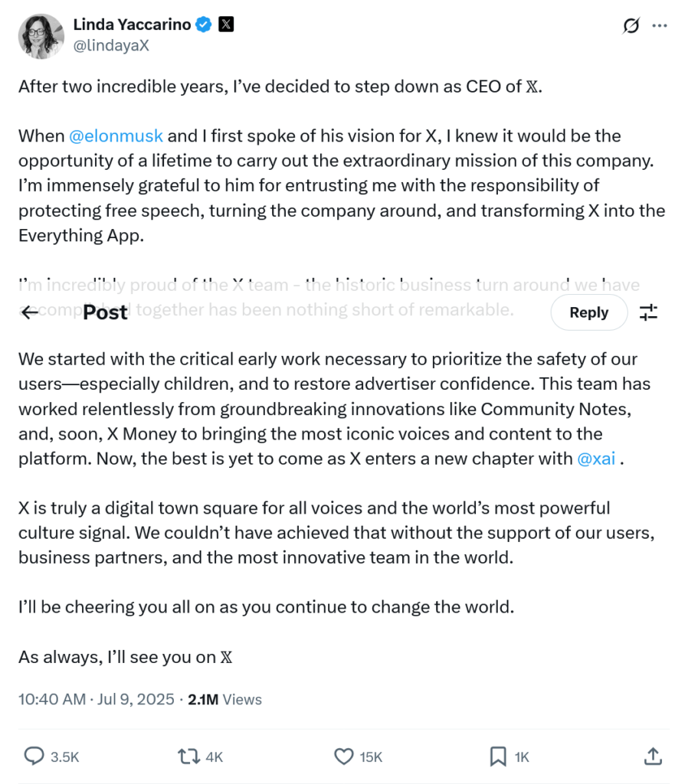Repost this post via the retweet icon
The image size is (688, 784).
coord(188,756)
